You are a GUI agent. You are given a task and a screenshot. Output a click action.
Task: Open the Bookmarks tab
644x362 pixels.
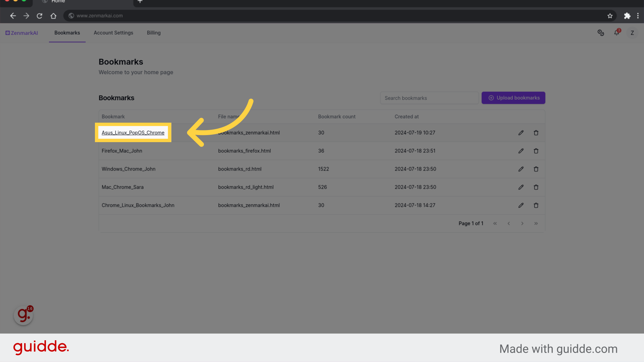(x=67, y=32)
